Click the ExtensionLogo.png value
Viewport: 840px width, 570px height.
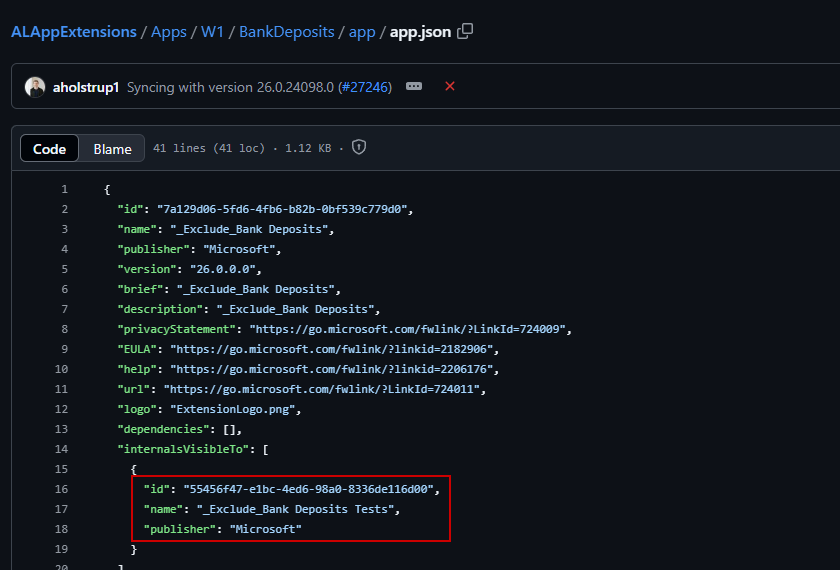point(232,409)
